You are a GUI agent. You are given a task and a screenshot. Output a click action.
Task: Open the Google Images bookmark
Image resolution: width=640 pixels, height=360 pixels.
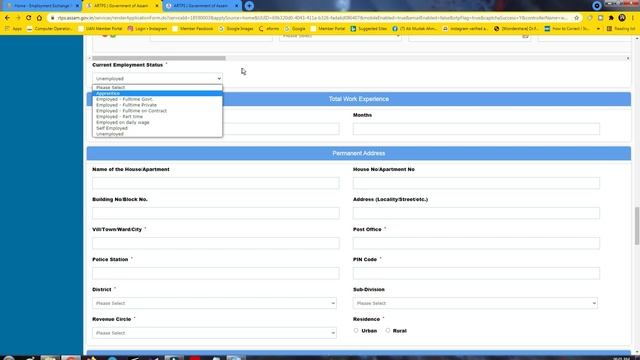point(236,29)
